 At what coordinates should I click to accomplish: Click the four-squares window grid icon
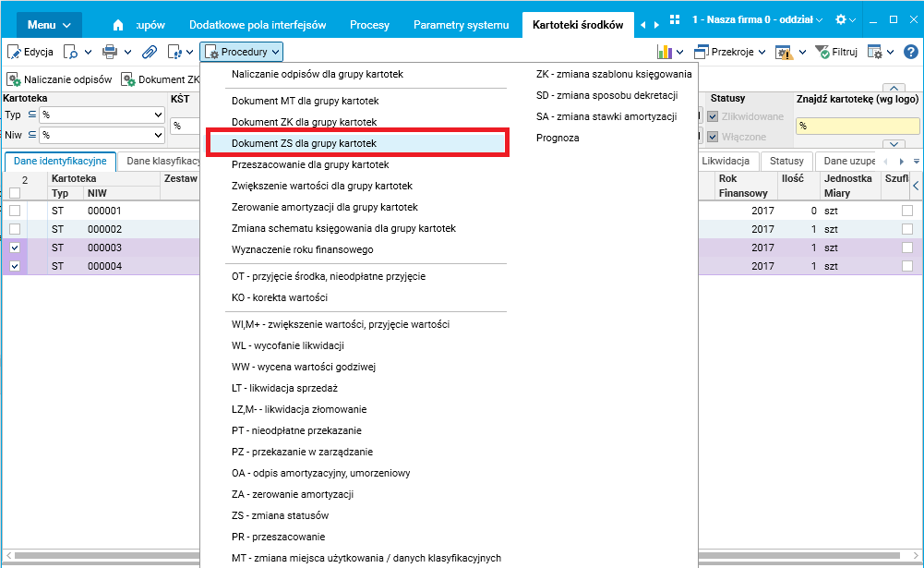675,19
